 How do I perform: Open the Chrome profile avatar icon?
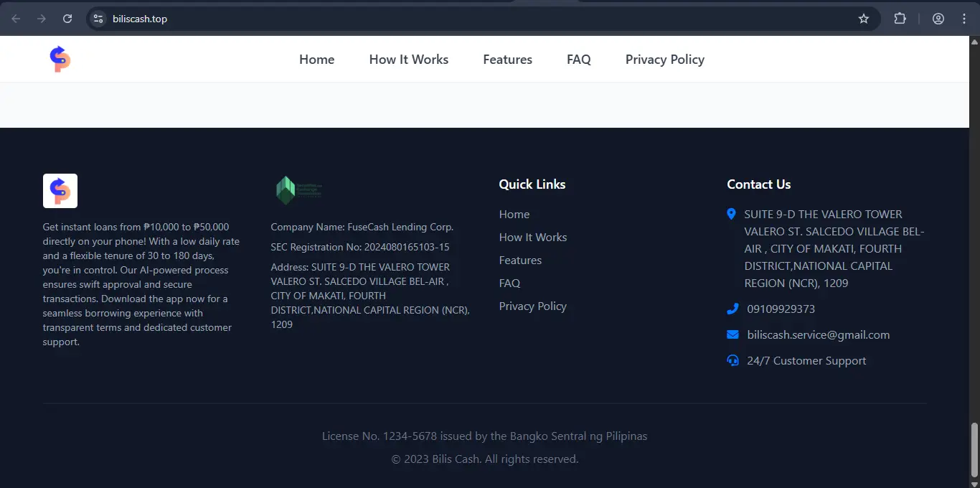[938, 19]
